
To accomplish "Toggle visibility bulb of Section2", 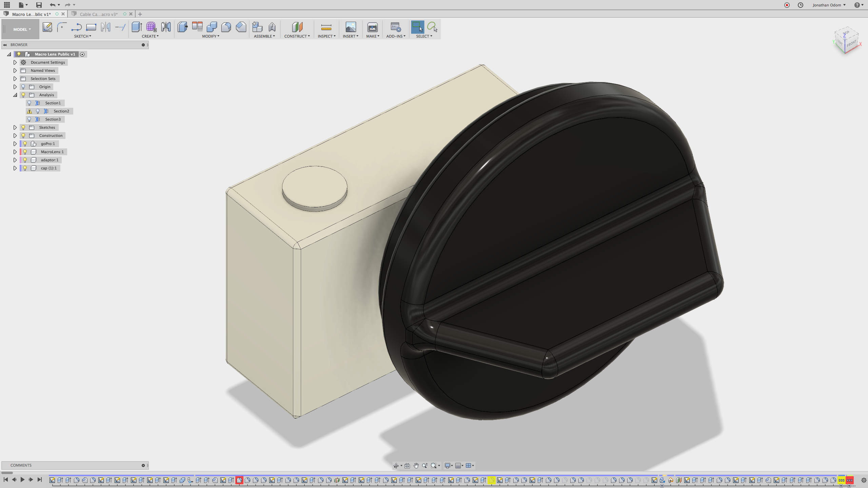I will 38,111.
